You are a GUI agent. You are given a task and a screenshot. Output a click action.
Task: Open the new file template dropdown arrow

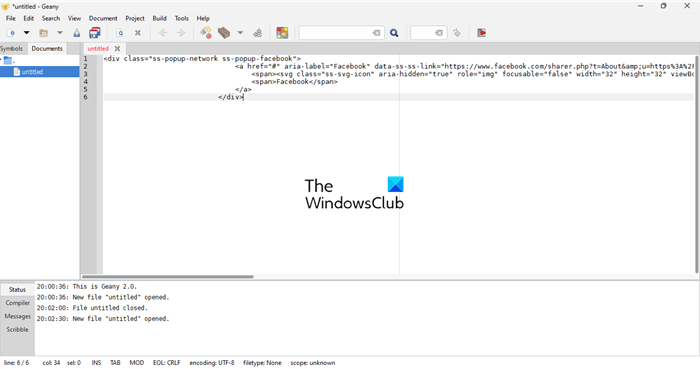(x=26, y=33)
